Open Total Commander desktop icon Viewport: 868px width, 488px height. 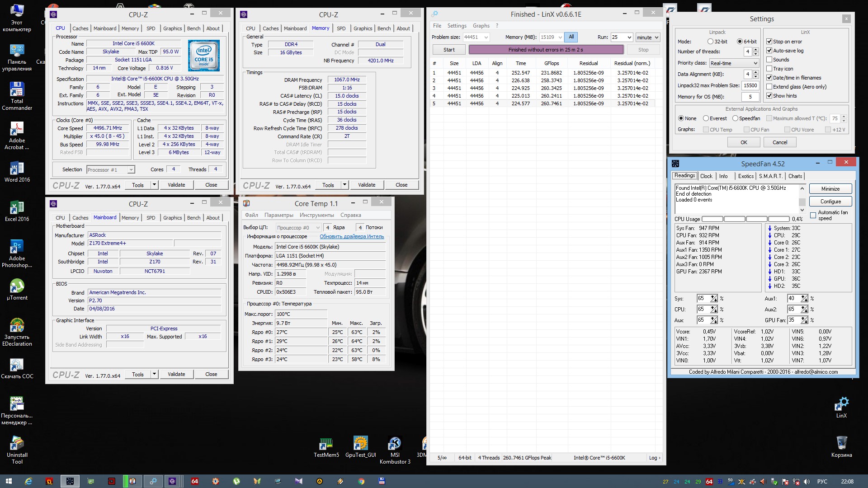click(x=17, y=89)
